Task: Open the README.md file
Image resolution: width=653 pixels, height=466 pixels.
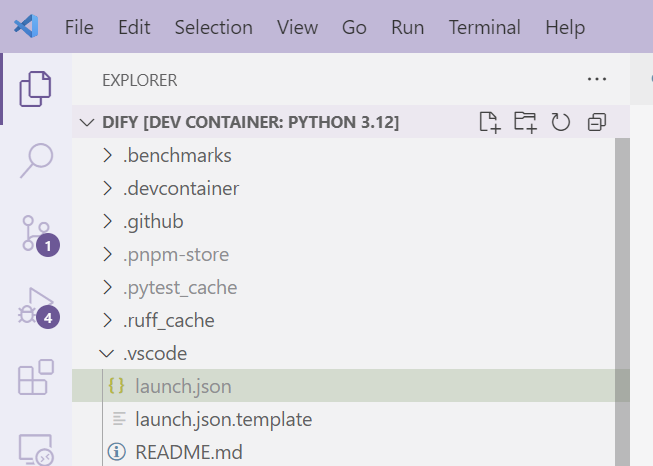Action: [188, 452]
